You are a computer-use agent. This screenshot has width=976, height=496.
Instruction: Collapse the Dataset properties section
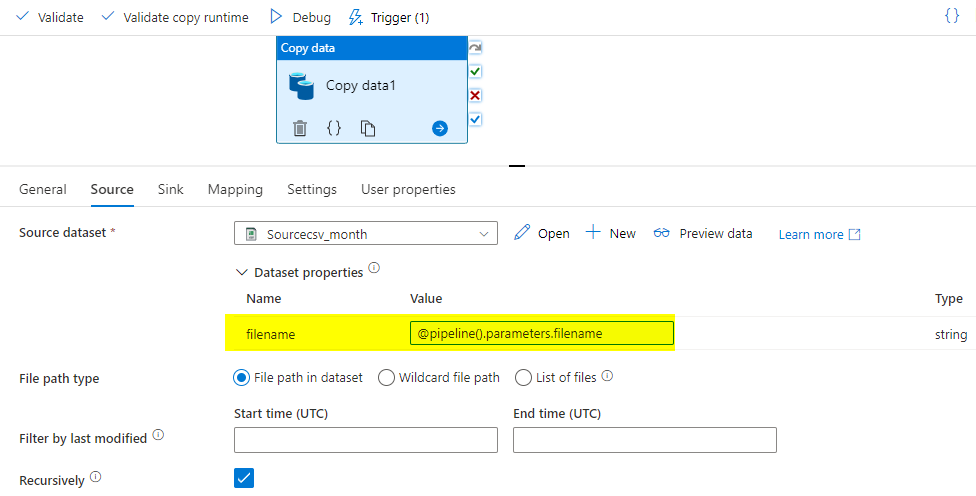pos(240,273)
